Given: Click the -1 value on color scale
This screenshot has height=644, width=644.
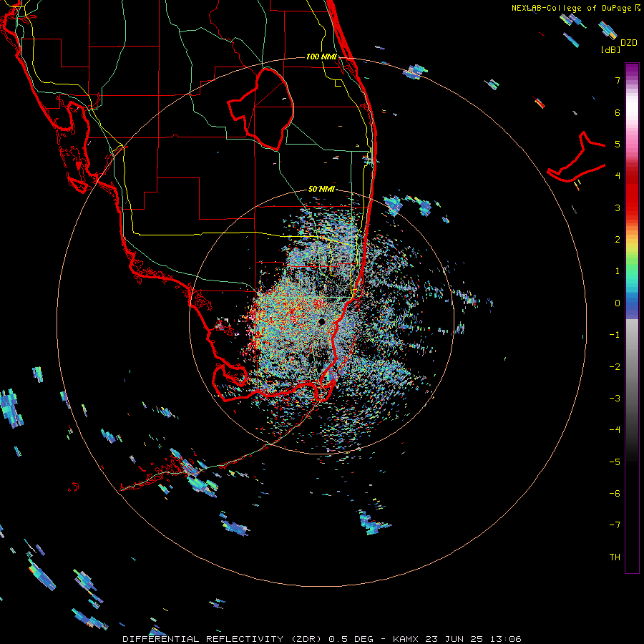Looking at the screenshot, I should coord(615,335).
